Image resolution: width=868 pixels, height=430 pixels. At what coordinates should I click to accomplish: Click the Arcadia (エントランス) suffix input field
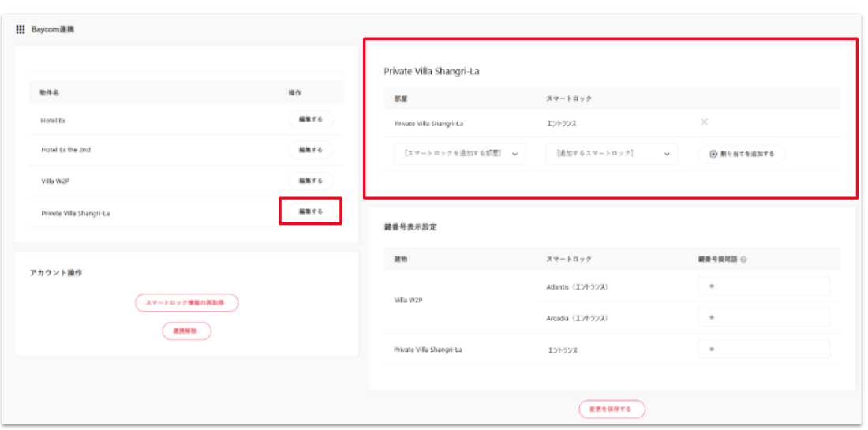tap(763, 318)
